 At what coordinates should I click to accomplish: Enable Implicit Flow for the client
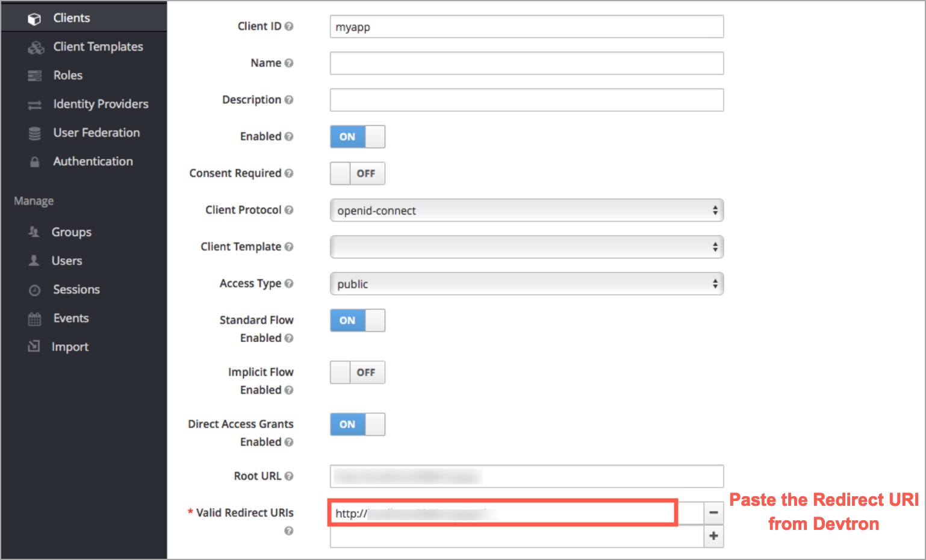[357, 372]
